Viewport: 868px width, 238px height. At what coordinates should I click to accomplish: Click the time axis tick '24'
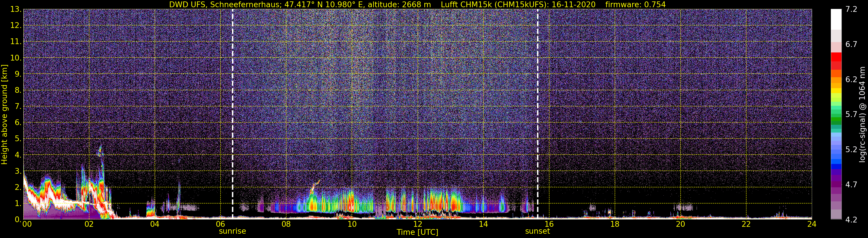point(812,224)
